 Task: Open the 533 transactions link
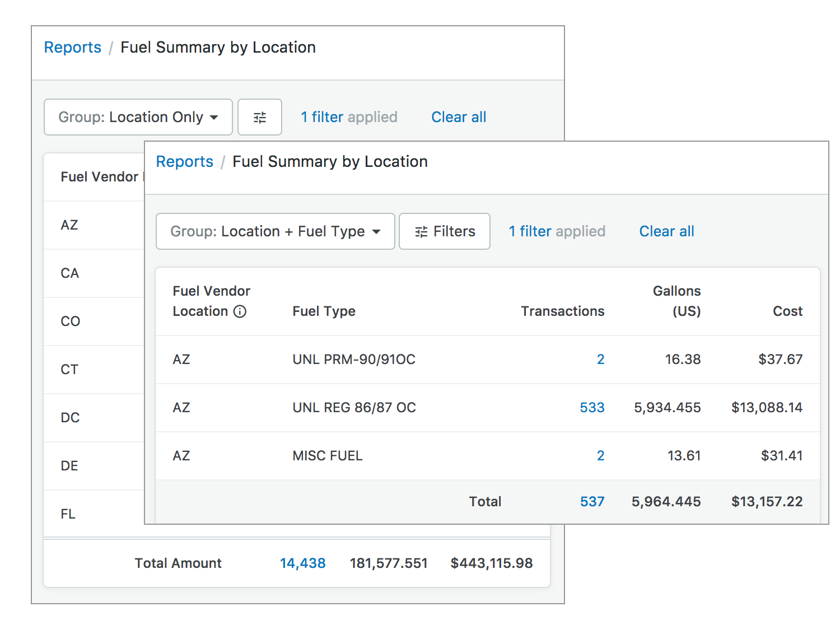point(592,408)
